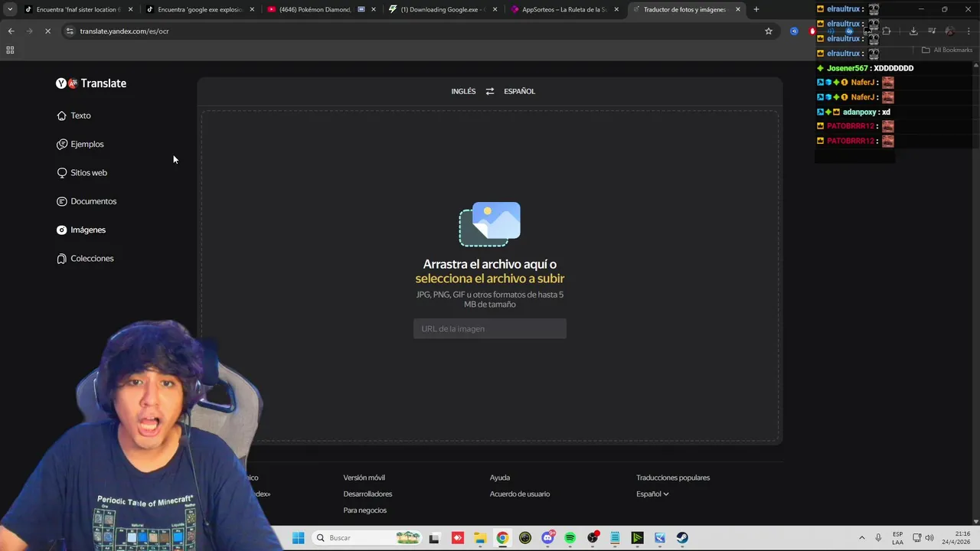Open File Explorer from the taskbar
Screen dimensions: 980x551
[480, 538]
